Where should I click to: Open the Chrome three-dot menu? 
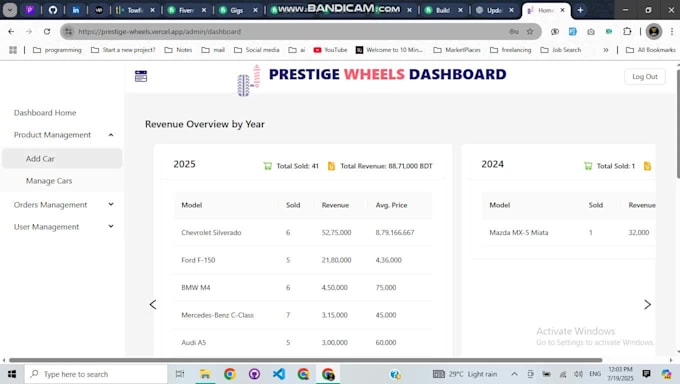point(672,31)
